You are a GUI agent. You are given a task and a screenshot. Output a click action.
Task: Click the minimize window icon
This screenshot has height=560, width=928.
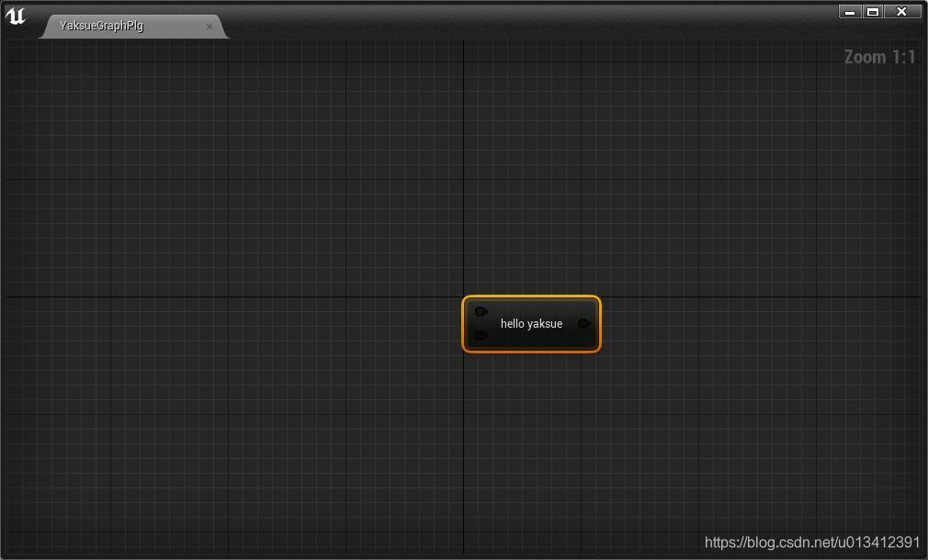tap(848, 11)
